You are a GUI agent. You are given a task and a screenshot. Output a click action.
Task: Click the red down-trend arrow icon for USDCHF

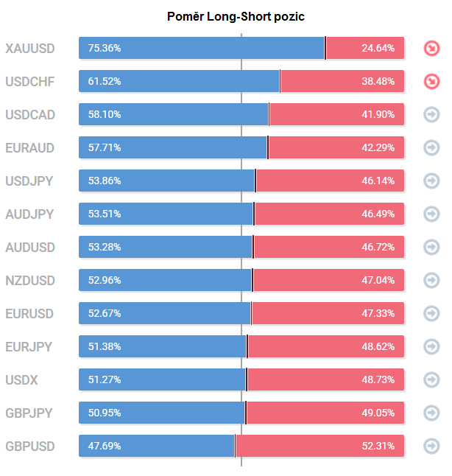pyautogui.click(x=431, y=81)
